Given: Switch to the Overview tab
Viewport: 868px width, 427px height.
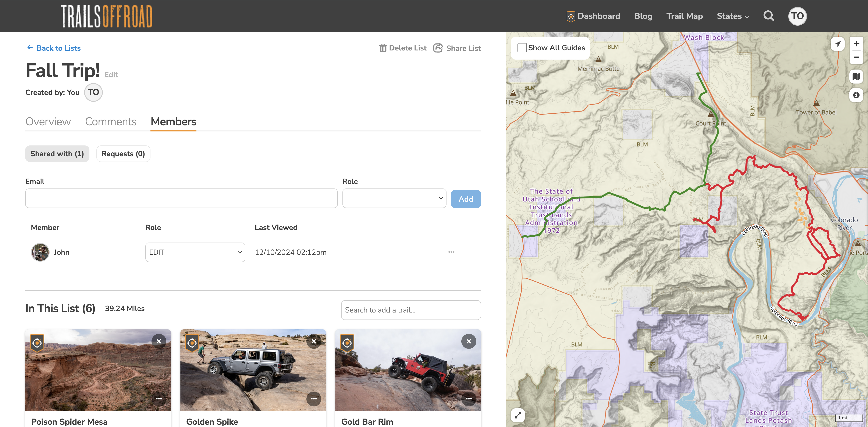Looking at the screenshot, I should [x=48, y=121].
